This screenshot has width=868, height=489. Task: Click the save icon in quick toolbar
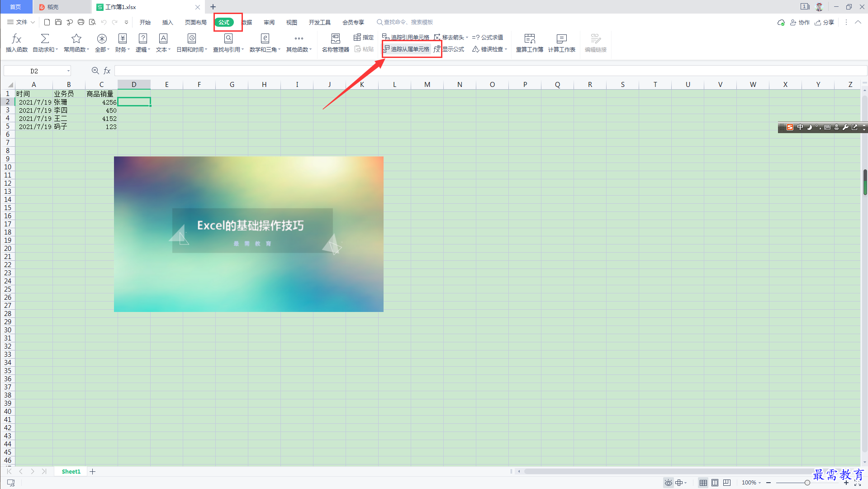(x=58, y=22)
